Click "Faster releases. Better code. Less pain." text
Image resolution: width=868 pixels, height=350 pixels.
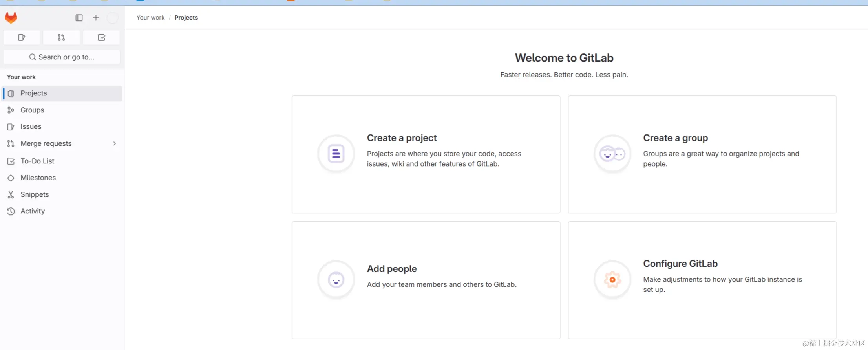click(564, 75)
